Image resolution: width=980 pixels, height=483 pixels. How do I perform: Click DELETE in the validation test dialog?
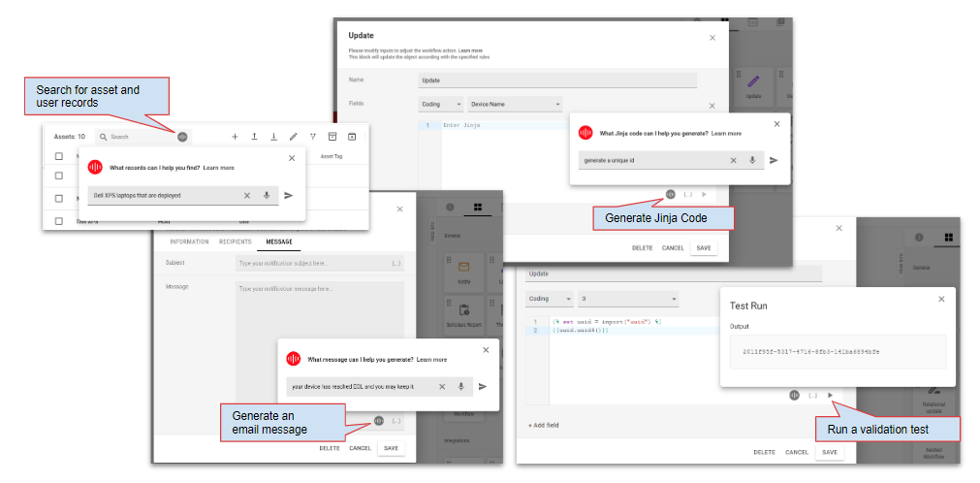pyautogui.click(x=765, y=452)
